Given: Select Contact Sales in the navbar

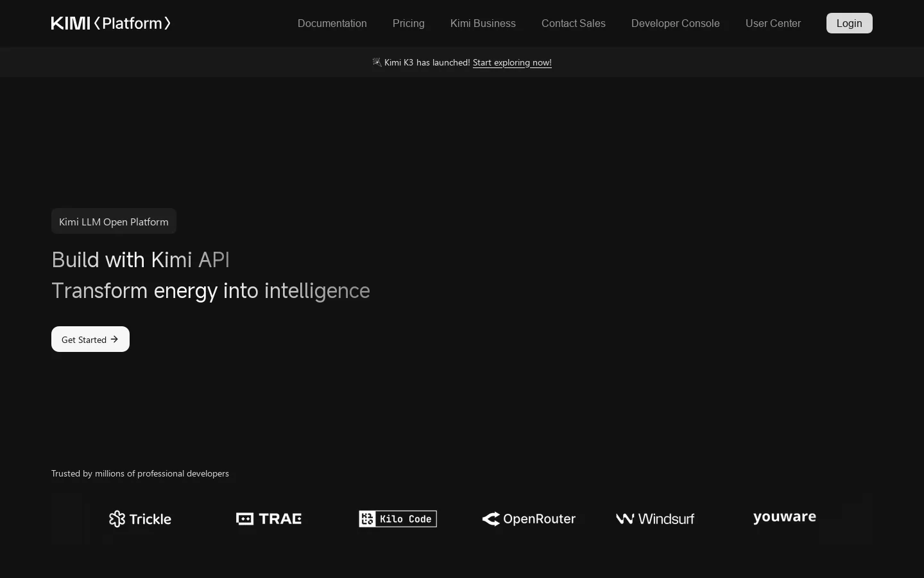Looking at the screenshot, I should click(574, 23).
